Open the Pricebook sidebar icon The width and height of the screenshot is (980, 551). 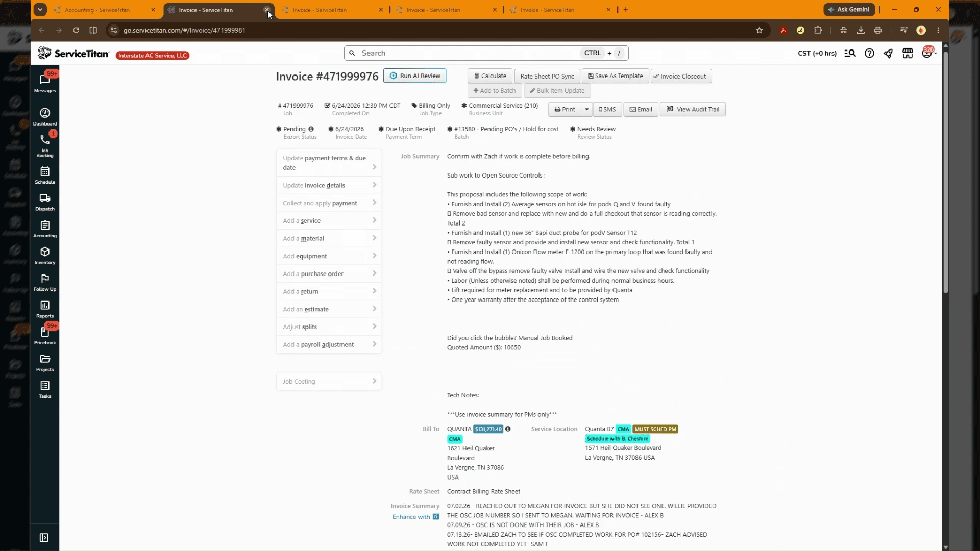click(45, 336)
